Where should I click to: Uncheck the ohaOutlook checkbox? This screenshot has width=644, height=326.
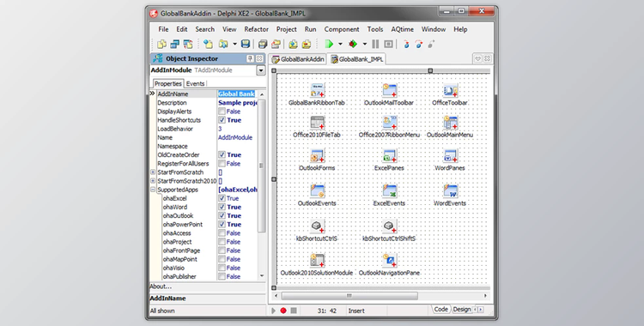(x=222, y=215)
